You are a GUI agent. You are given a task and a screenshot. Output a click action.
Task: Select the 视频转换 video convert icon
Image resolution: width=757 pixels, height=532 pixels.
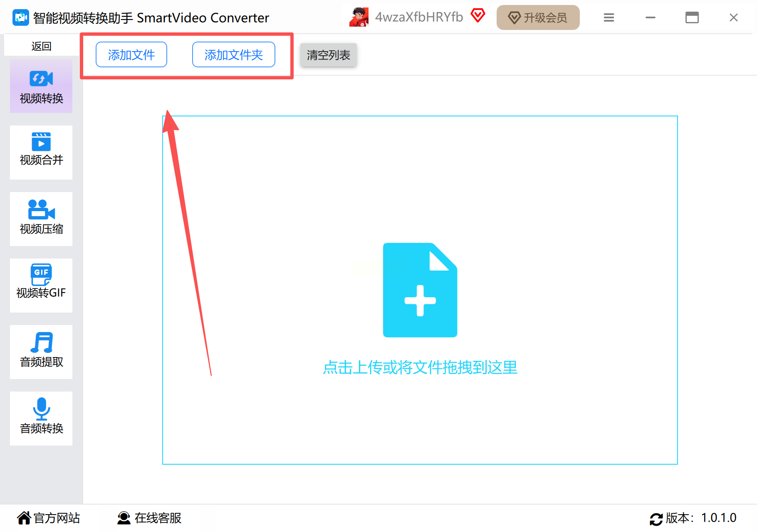pyautogui.click(x=41, y=79)
